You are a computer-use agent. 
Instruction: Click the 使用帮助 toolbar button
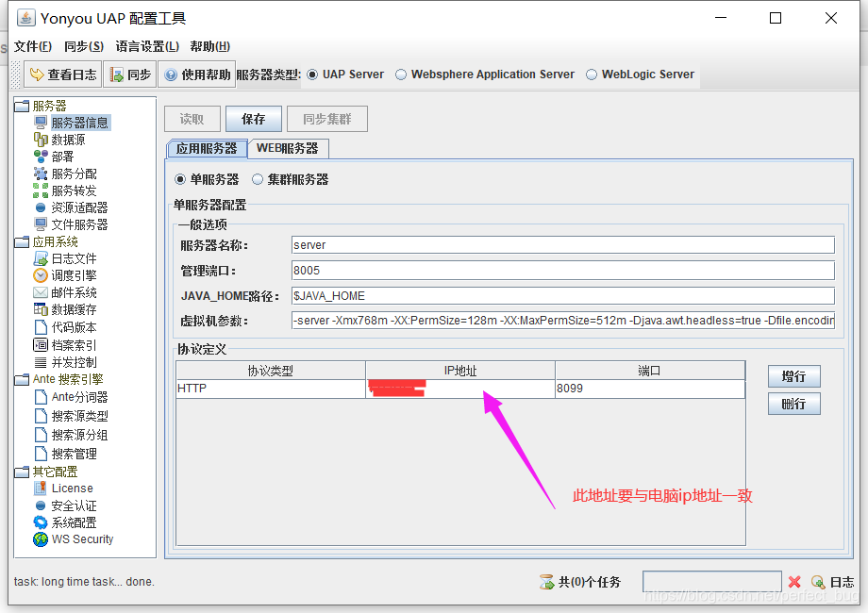point(197,75)
